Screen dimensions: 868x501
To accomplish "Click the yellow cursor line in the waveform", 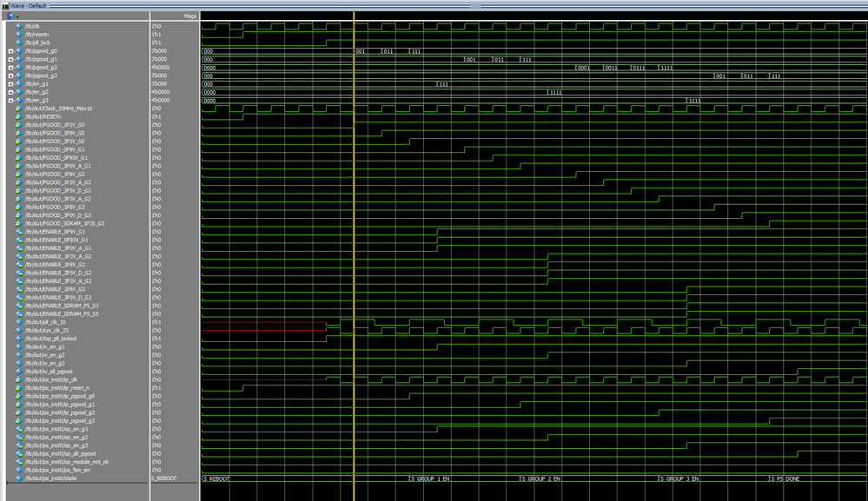I will [x=354, y=260].
